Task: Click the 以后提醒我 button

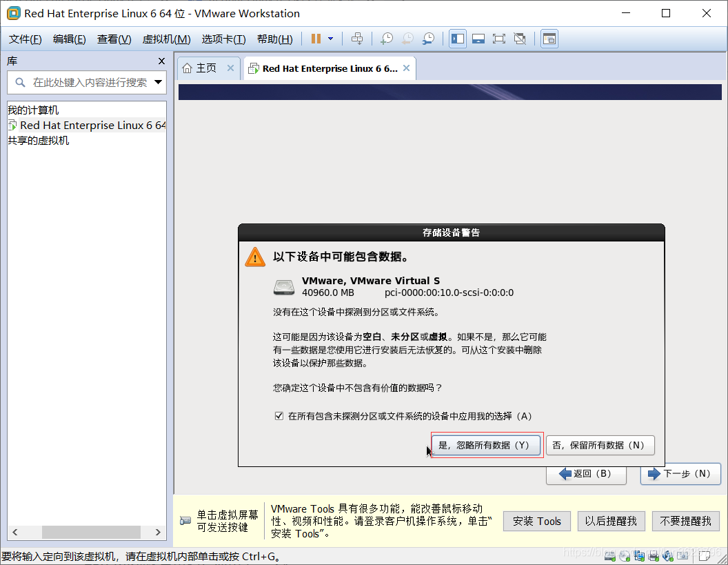Action: 611,522
